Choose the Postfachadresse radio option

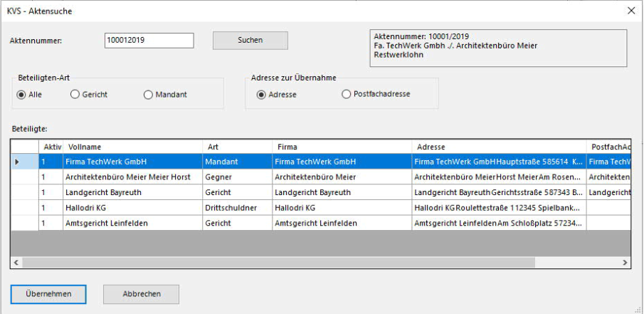coord(347,95)
